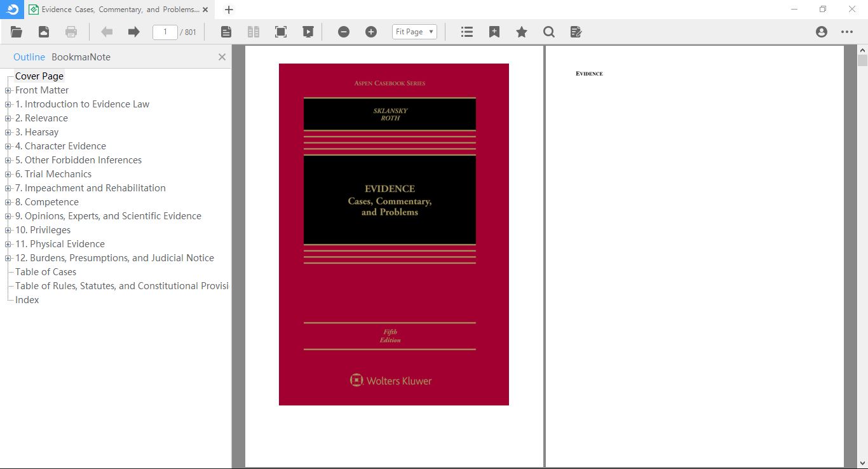This screenshot has width=868, height=469.
Task: Click the page number input field
Action: (x=165, y=32)
